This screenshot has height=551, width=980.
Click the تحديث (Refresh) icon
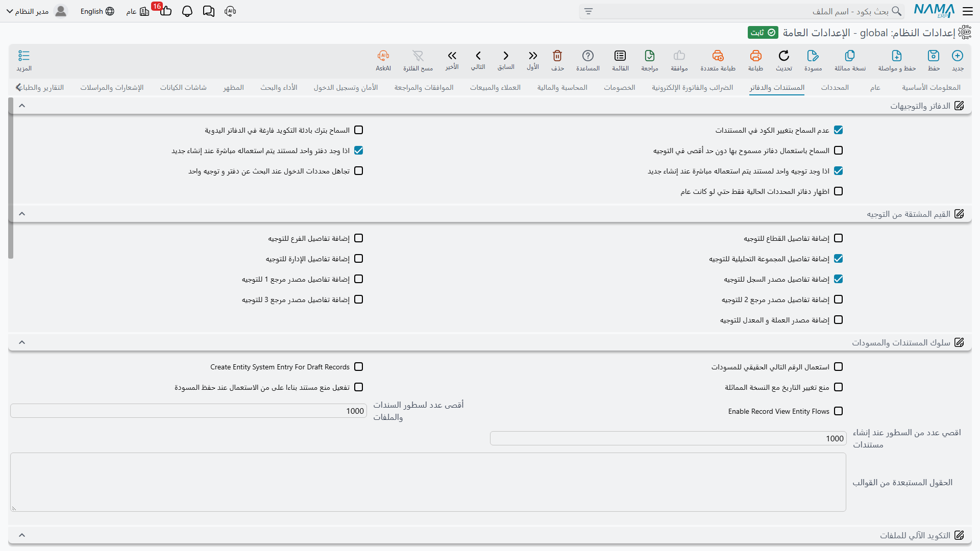[x=784, y=56]
